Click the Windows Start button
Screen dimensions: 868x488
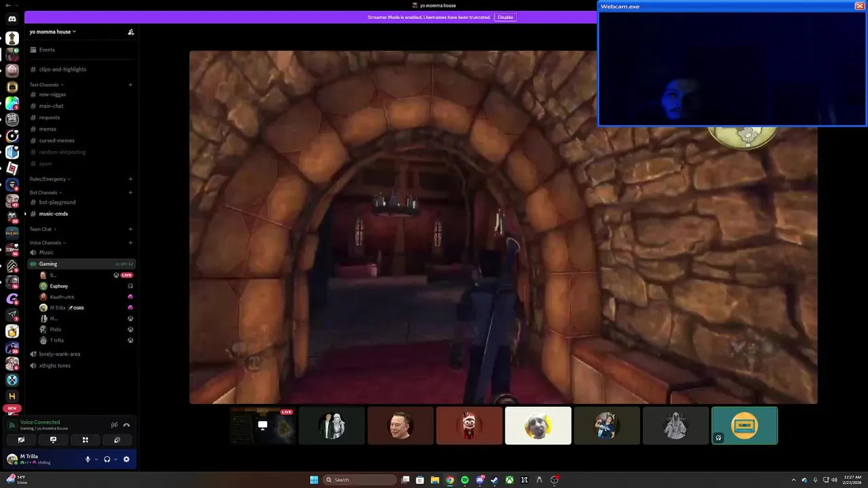point(314,480)
